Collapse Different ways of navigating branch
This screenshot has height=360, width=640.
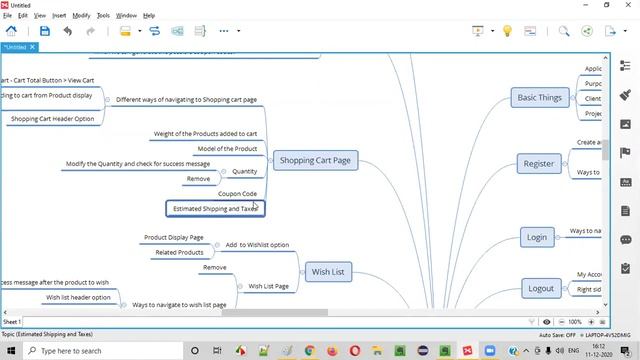pyautogui.click(x=108, y=100)
